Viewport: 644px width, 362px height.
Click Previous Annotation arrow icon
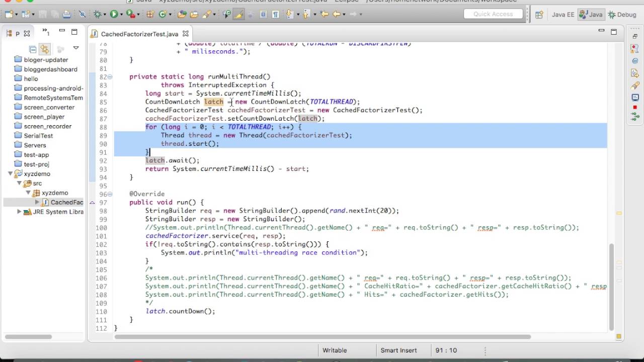pos(306,15)
